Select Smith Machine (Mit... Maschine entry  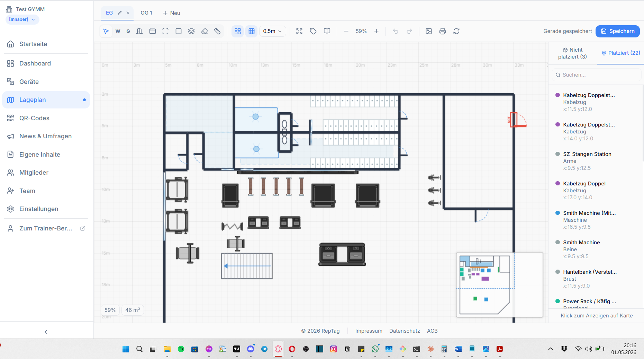click(596, 220)
